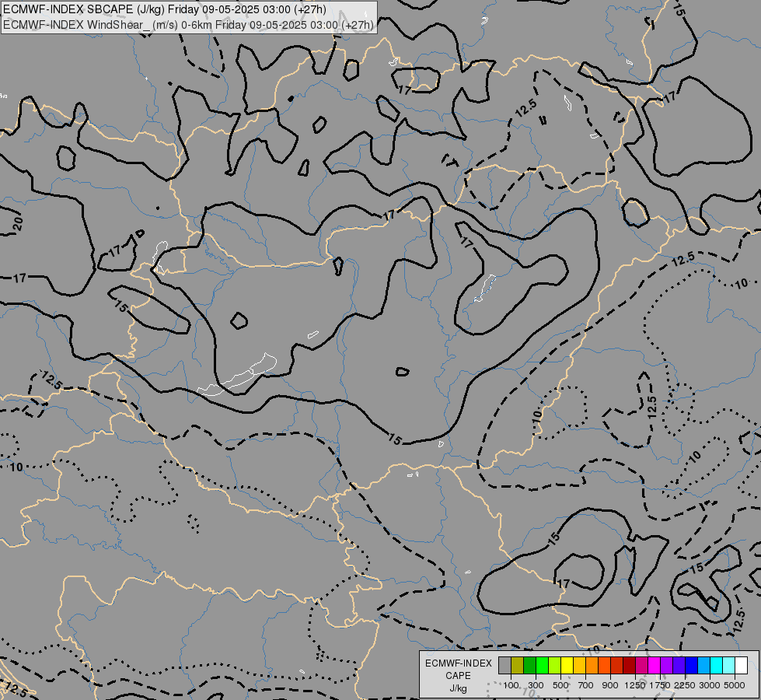The height and width of the screenshot is (700, 761).
Task: Click the legend value 100
Action: click(x=511, y=685)
